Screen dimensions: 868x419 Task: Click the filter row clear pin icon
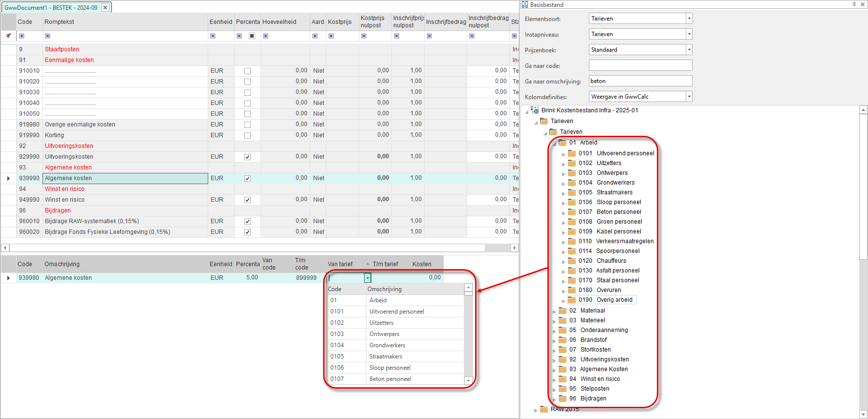pyautogui.click(x=8, y=36)
